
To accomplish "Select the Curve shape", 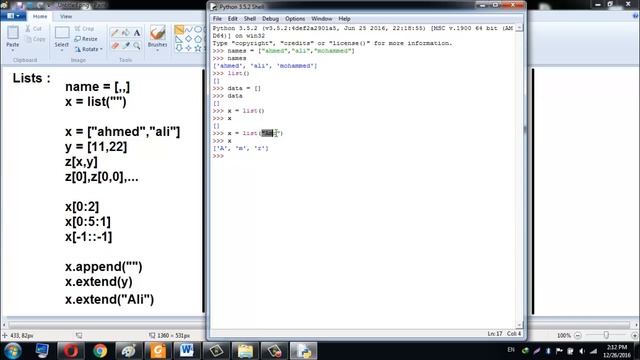I will (x=189, y=30).
